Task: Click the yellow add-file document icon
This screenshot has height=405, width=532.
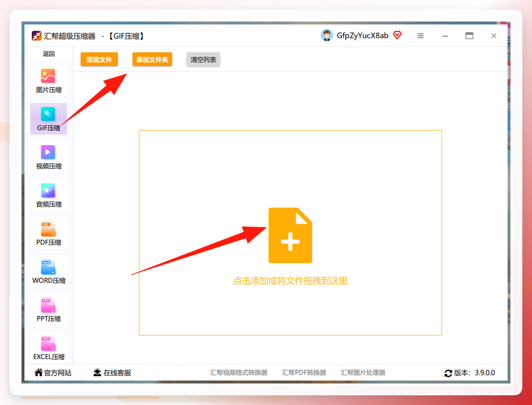Action: pyautogui.click(x=290, y=235)
